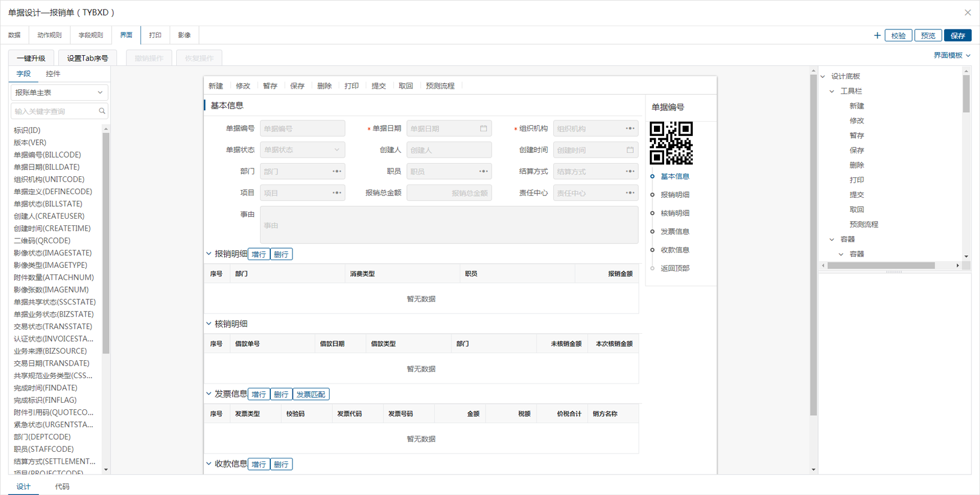Viewport: 980px width, 495px height.
Task: Click the 职员 ellipsis lookup icon
Action: (x=483, y=171)
